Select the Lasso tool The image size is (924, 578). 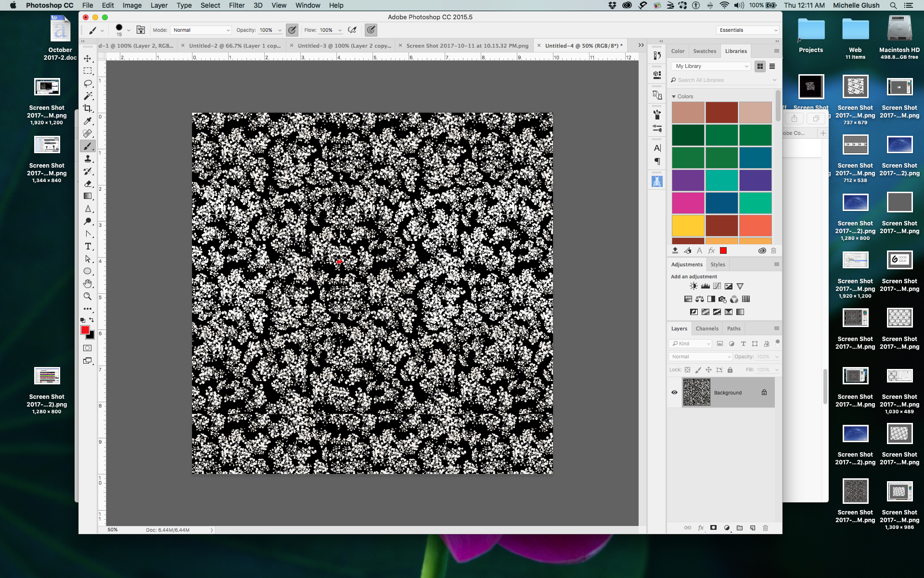pyautogui.click(x=88, y=83)
